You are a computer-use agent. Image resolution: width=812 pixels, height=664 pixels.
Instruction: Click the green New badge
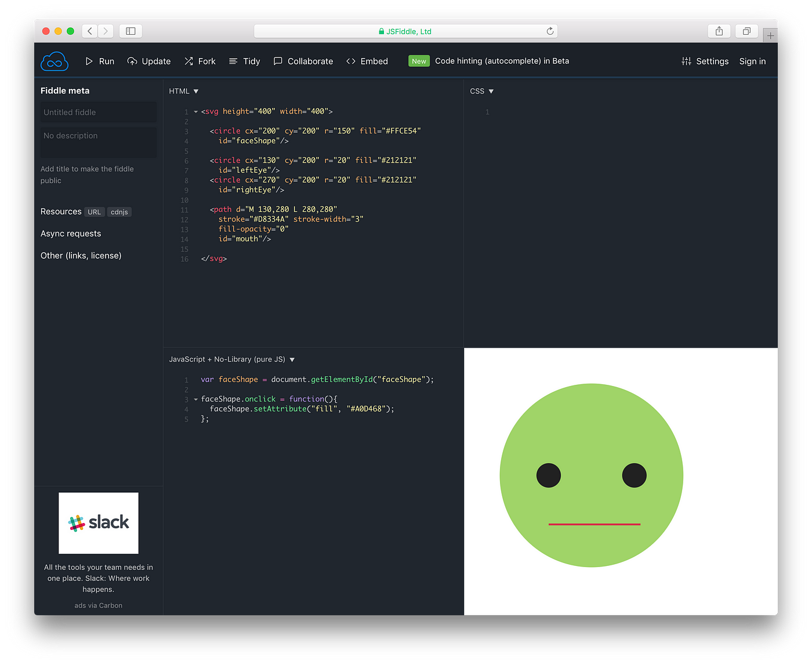pos(419,61)
